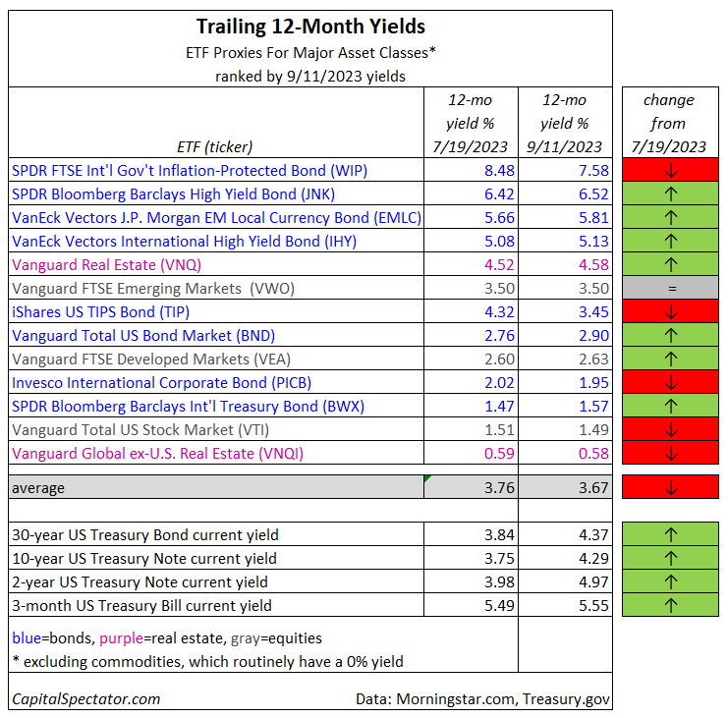Click the gray equals sign for VWO row
The height and width of the screenshot is (718, 728).
click(672, 289)
